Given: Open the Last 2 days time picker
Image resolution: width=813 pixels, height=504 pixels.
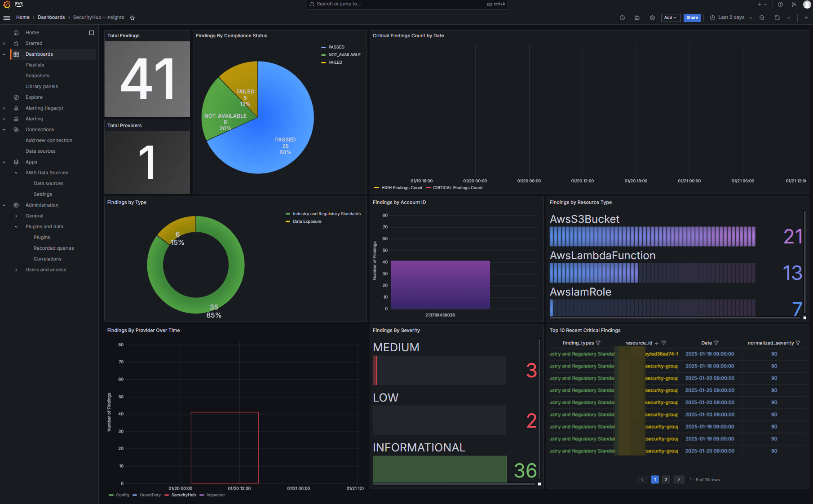Looking at the screenshot, I should coord(731,18).
